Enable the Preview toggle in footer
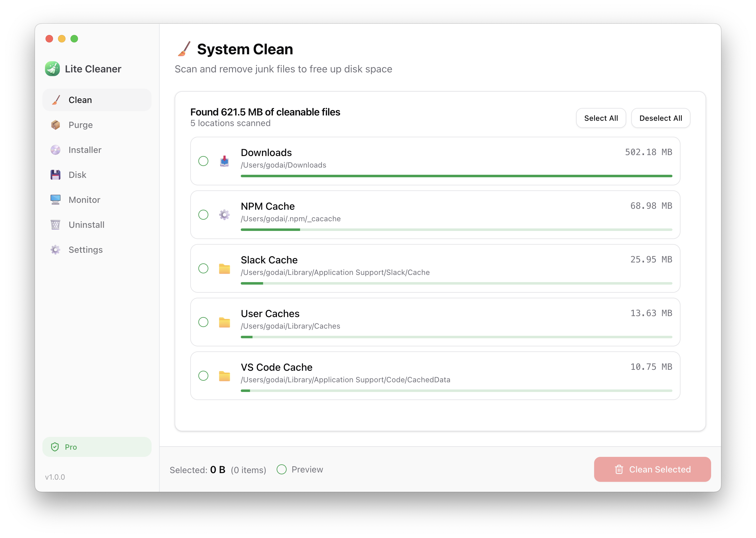This screenshot has height=538, width=756. point(282,469)
